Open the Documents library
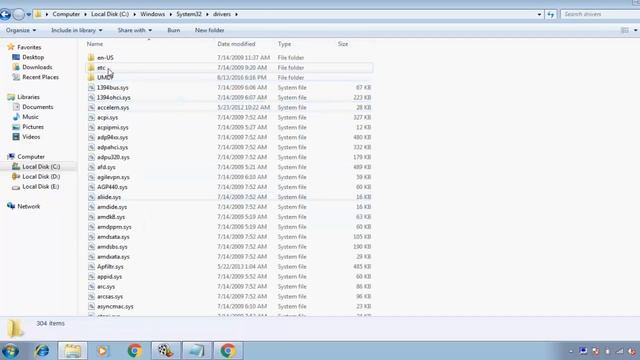This screenshot has width=640, height=360. [38, 107]
